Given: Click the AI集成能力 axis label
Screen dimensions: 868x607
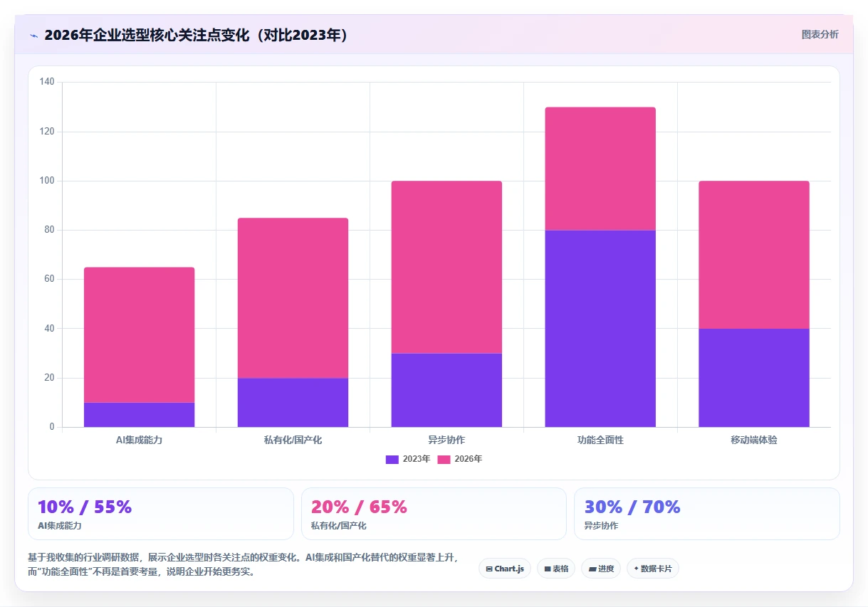Looking at the screenshot, I should click(140, 440).
